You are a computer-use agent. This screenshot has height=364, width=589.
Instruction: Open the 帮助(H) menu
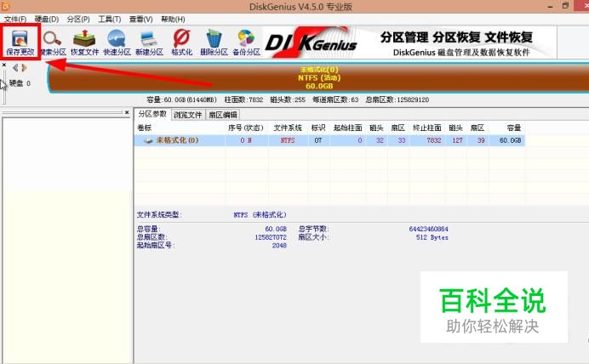click(x=173, y=20)
